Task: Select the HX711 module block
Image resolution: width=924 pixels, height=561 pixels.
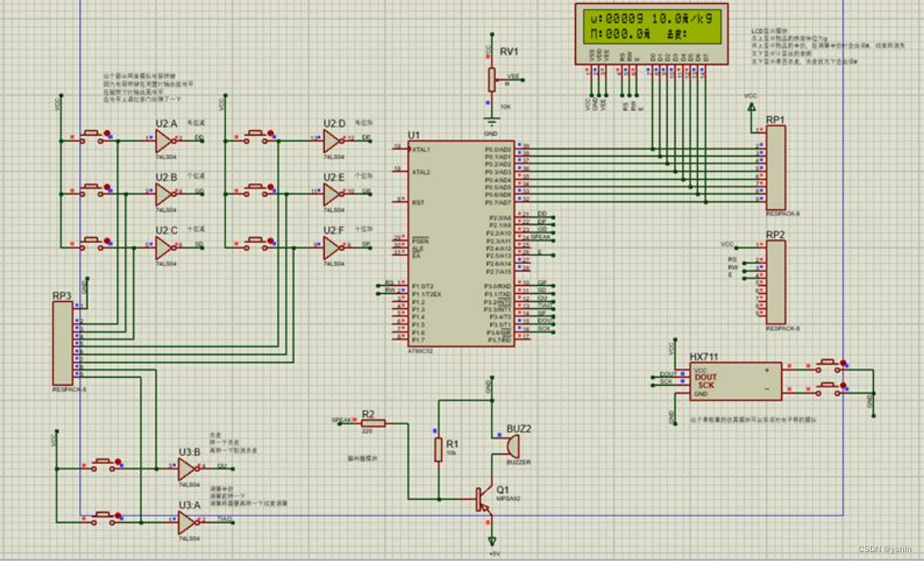Action: coord(736,382)
